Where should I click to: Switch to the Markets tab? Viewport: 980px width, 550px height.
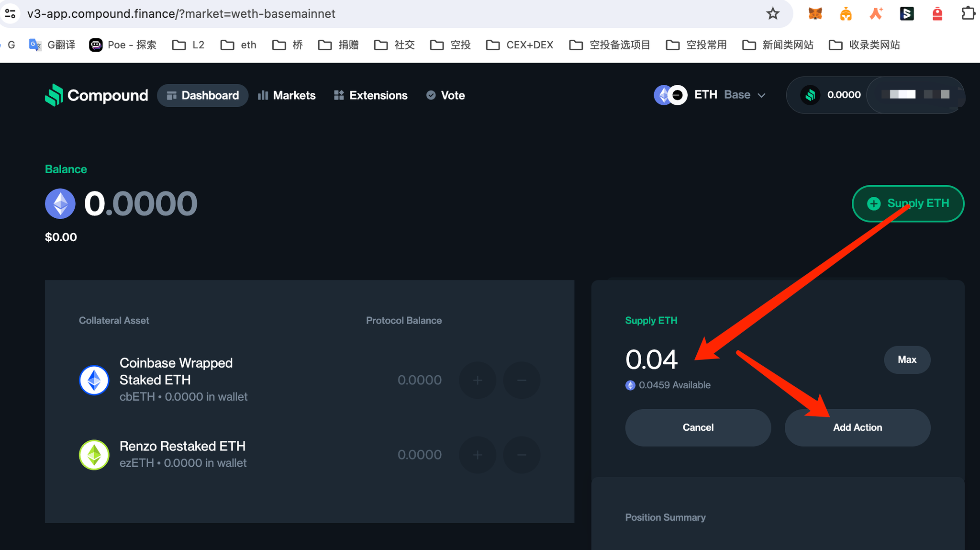pyautogui.click(x=287, y=95)
